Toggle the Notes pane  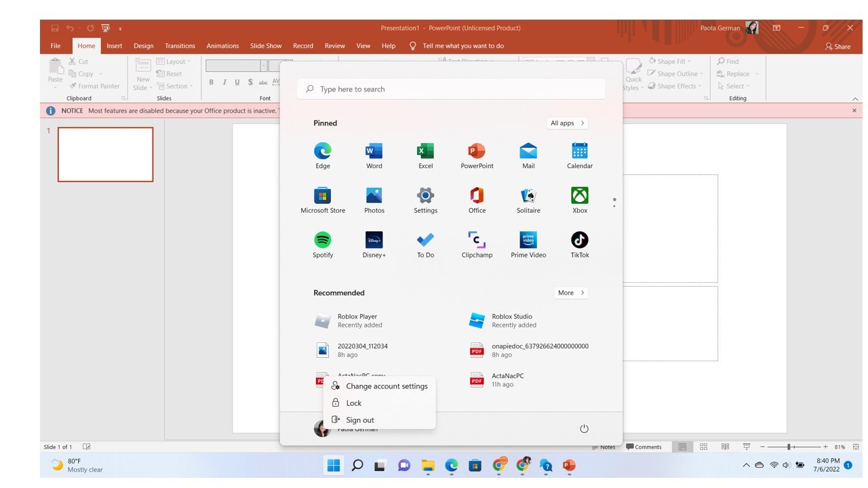coord(604,447)
